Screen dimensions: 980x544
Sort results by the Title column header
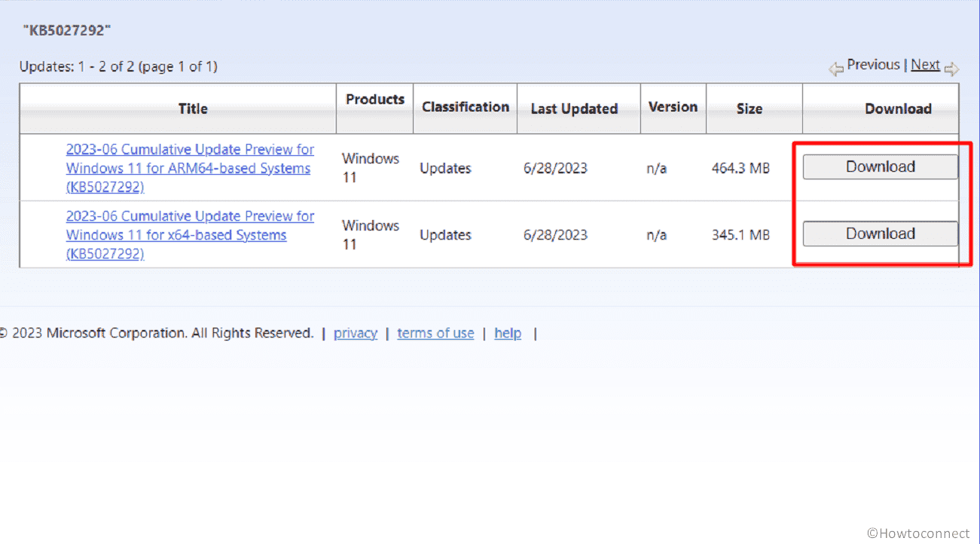[x=193, y=109]
